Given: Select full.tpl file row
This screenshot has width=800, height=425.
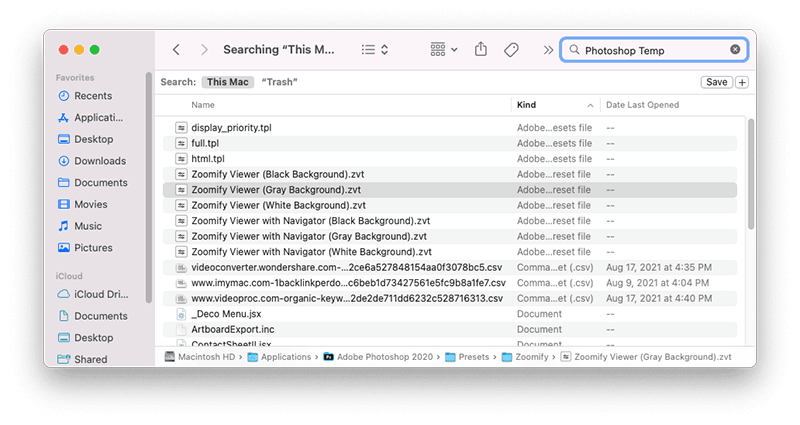Looking at the screenshot, I should pos(450,143).
